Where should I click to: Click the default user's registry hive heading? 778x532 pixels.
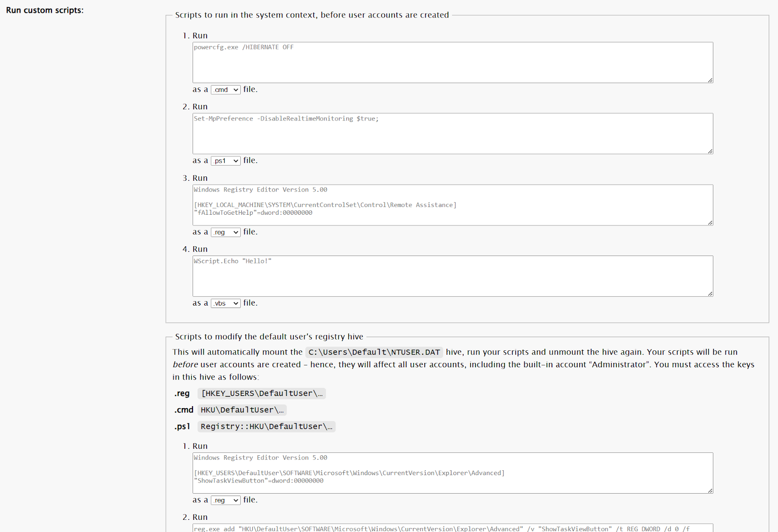point(270,336)
